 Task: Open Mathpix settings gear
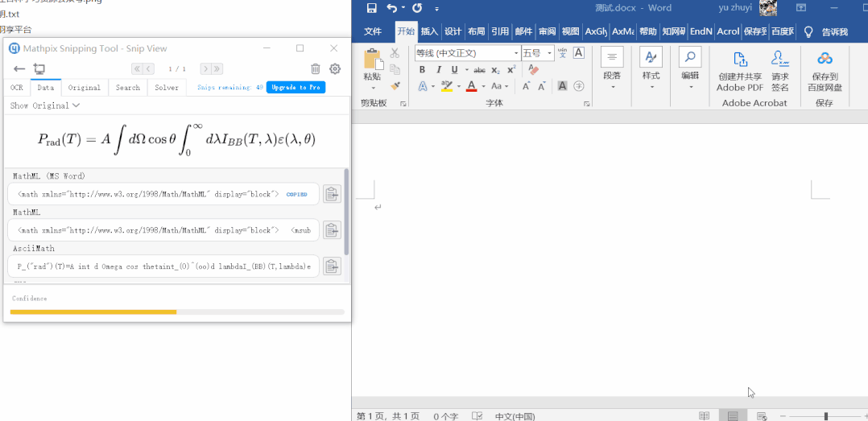(335, 69)
